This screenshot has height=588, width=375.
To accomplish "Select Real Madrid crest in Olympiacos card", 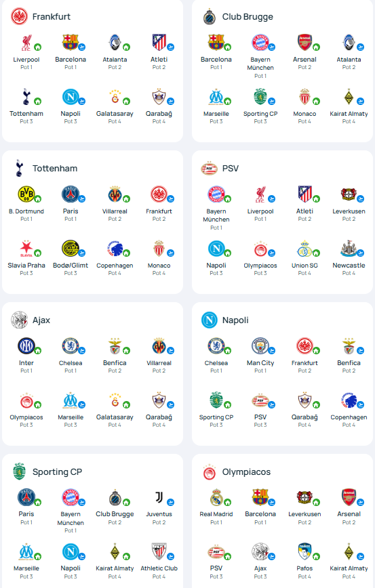I will coord(216,497).
